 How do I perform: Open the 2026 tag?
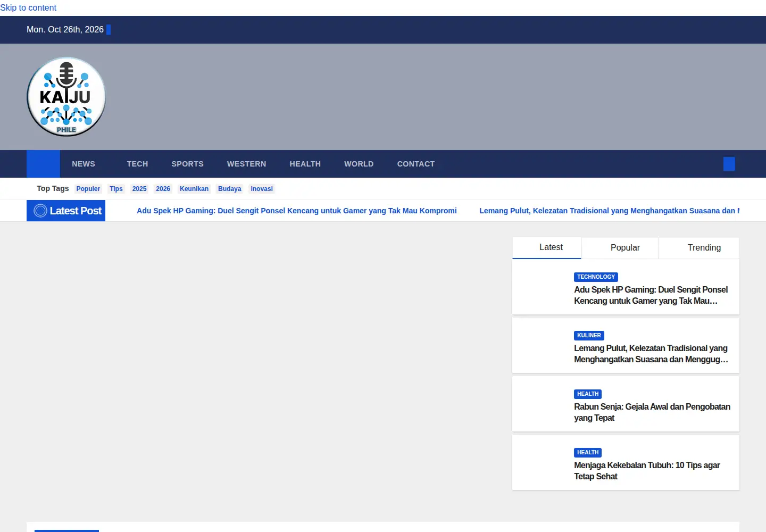pyautogui.click(x=163, y=189)
